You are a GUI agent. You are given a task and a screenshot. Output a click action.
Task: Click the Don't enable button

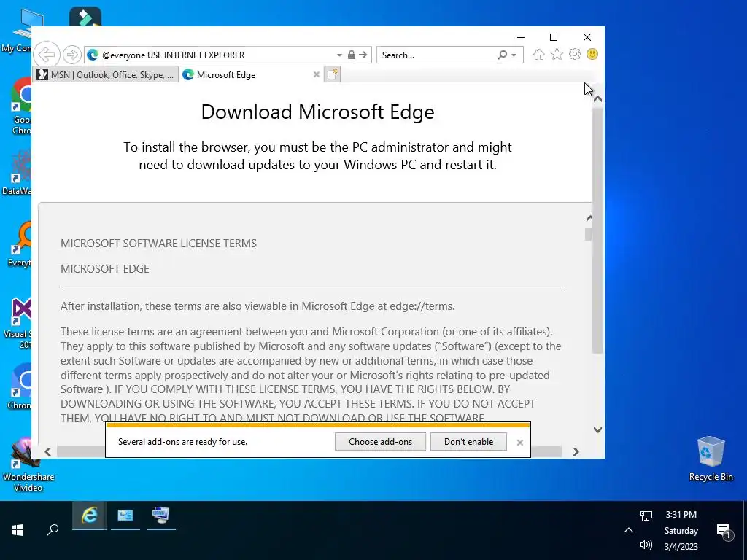[468, 441]
